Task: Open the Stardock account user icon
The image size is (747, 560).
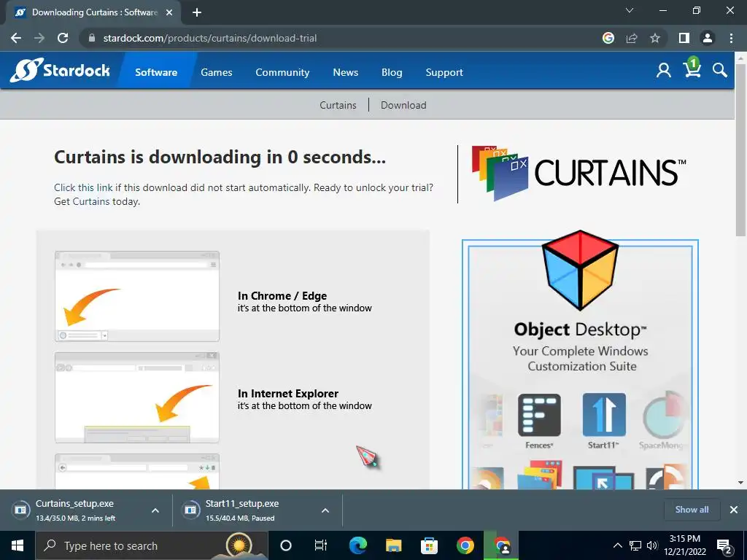Action: pos(664,71)
